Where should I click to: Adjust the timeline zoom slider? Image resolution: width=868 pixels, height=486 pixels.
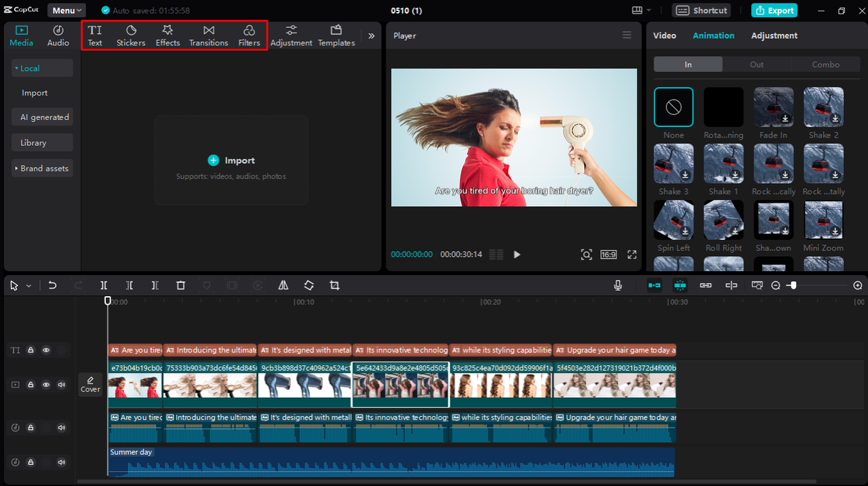point(793,285)
